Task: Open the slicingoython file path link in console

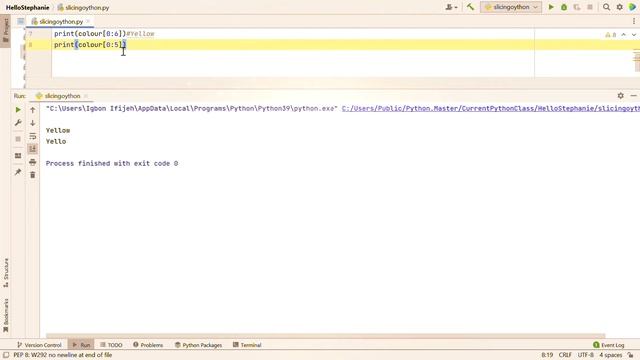Action: coord(491,108)
